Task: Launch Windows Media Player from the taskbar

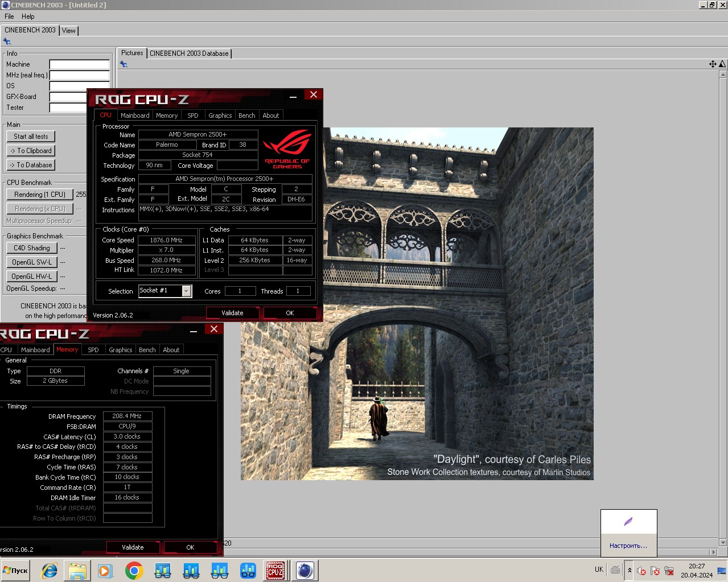Action: click(105, 570)
